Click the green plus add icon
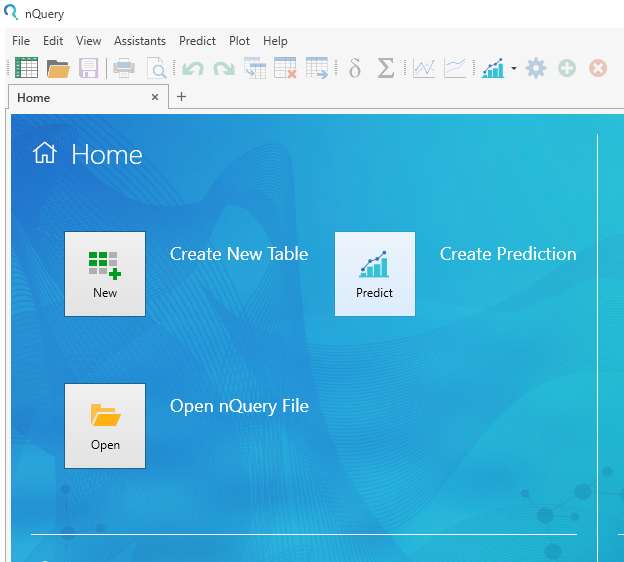 567,68
